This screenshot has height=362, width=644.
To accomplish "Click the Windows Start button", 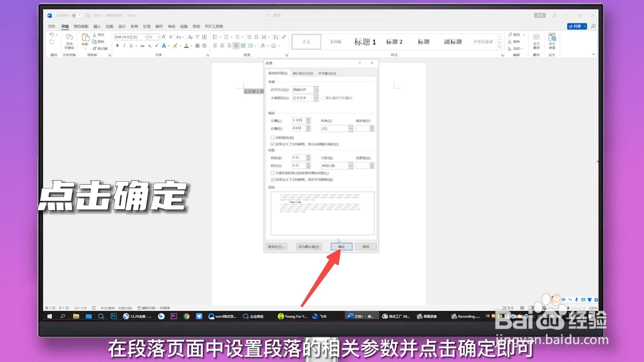I will click(x=50, y=317).
